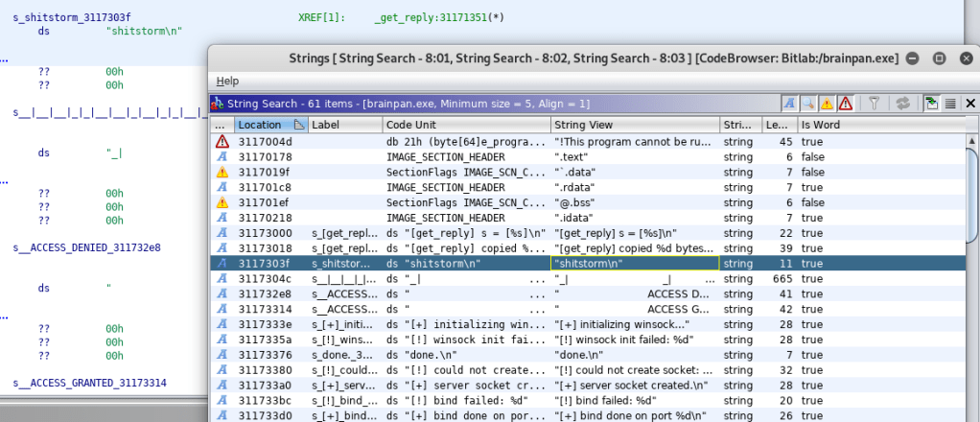Toggle defined strings filter (blue A icon)
Viewport: 980px width, 422px height.
coord(789,103)
